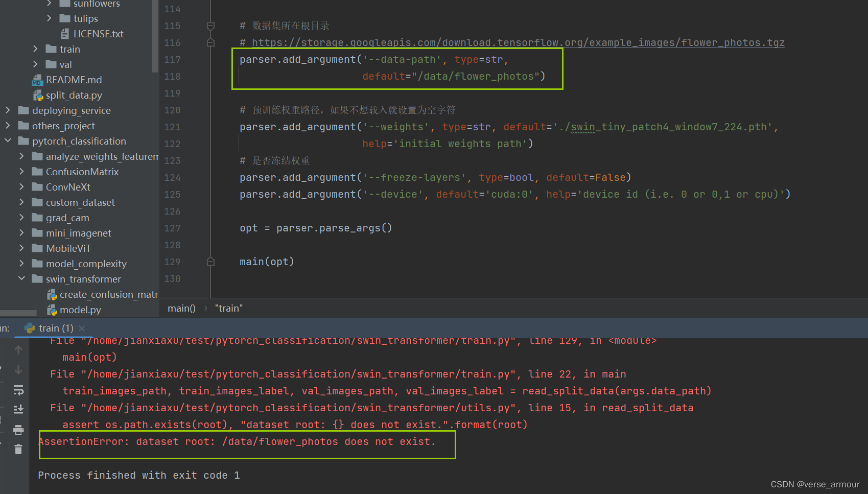The height and width of the screenshot is (494, 868).
Task: Open create_confusion_matrix file
Action: tap(109, 294)
